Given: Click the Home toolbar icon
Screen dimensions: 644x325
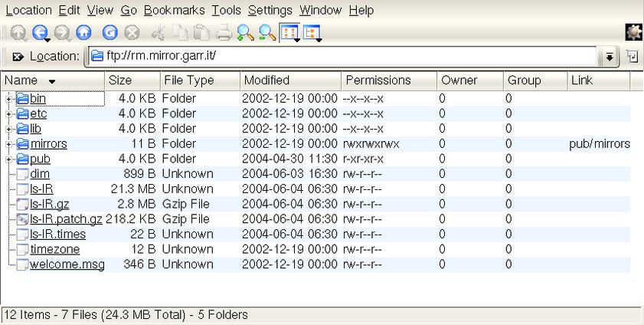Looking at the screenshot, I should coord(83,32).
